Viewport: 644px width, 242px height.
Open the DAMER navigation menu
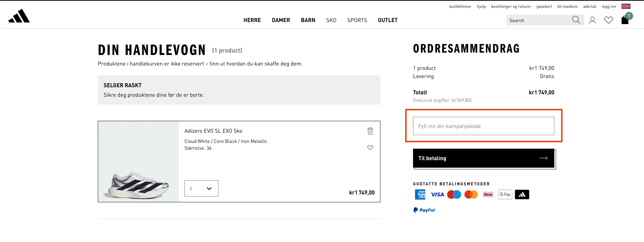[281, 20]
